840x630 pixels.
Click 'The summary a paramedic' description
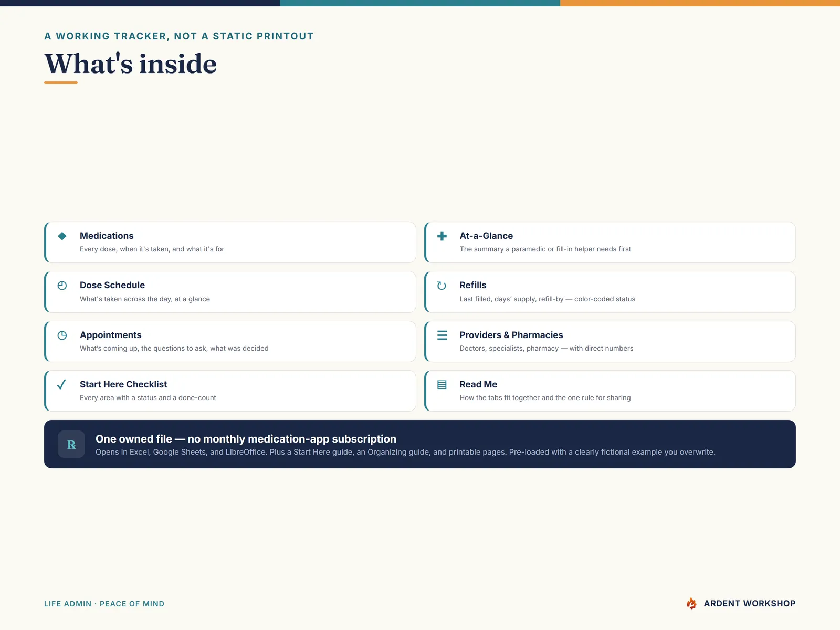coord(545,249)
